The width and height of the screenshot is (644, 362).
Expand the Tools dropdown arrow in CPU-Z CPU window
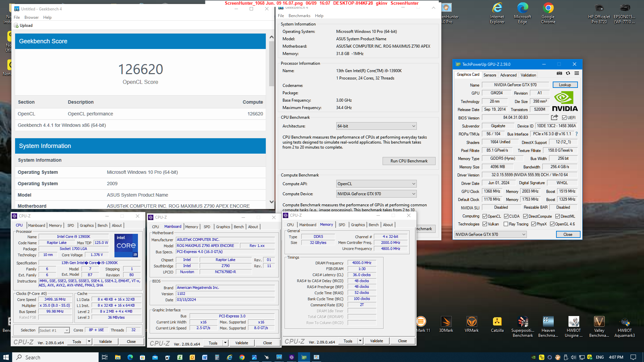(x=89, y=342)
